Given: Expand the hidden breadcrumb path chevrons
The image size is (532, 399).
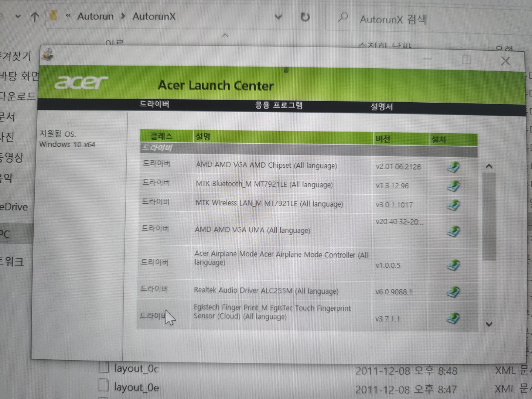Looking at the screenshot, I should [x=68, y=16].
